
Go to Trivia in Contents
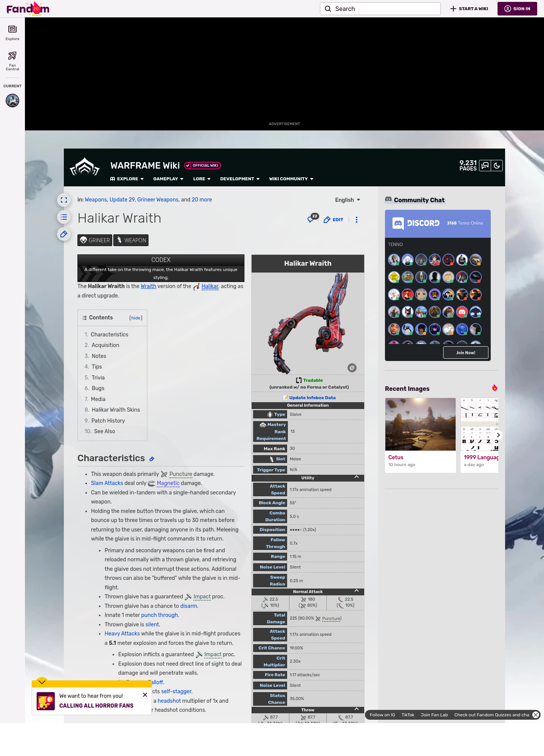coord(98,378)
